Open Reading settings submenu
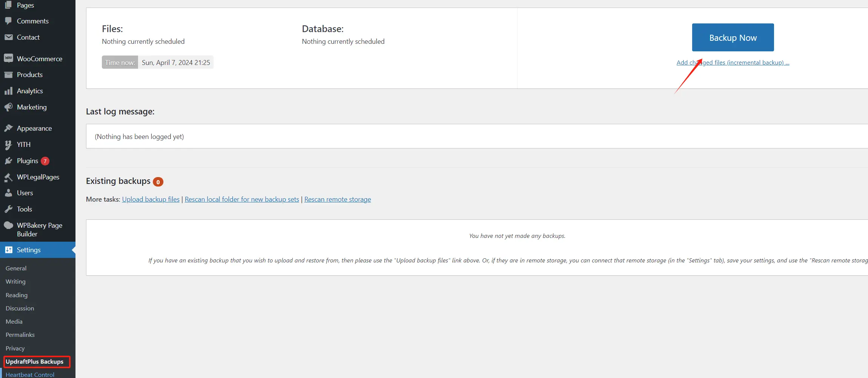This screenshot has width=868, height=378. tap(17, 295)
